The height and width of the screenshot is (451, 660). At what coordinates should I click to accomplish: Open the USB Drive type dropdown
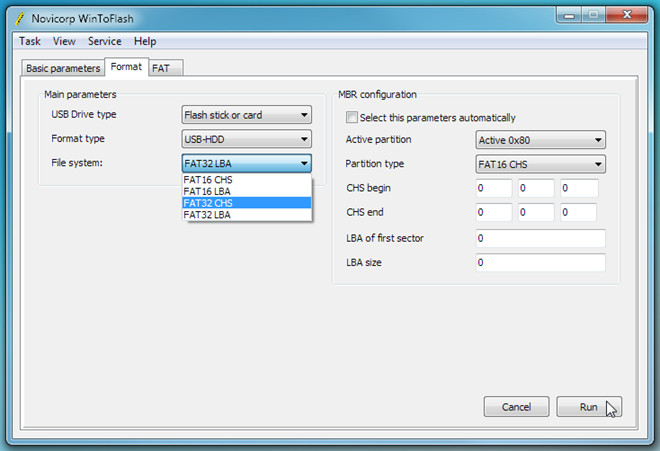(x=247, y=115)
